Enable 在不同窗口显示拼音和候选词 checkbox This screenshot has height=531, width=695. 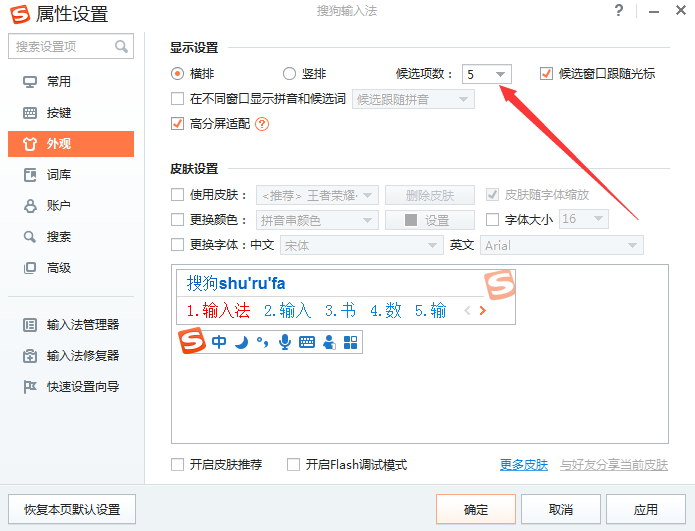(177, 98)
